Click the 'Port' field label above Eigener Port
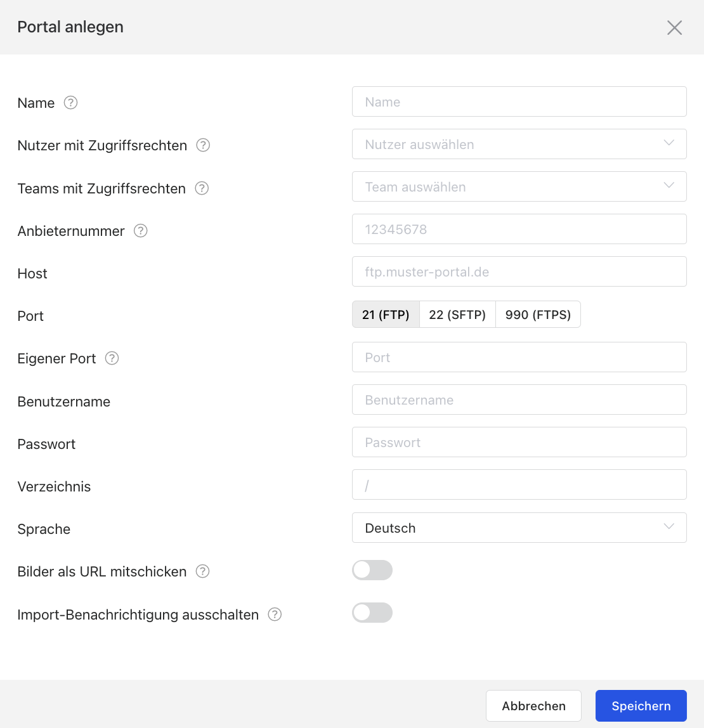 click(x=30, y=316)
